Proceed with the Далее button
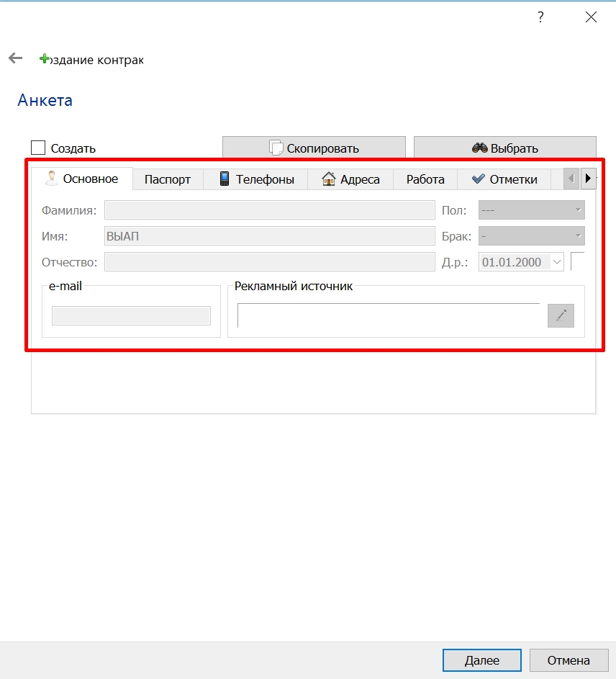This screenshot has width=616, height=679. coord(482,660)
